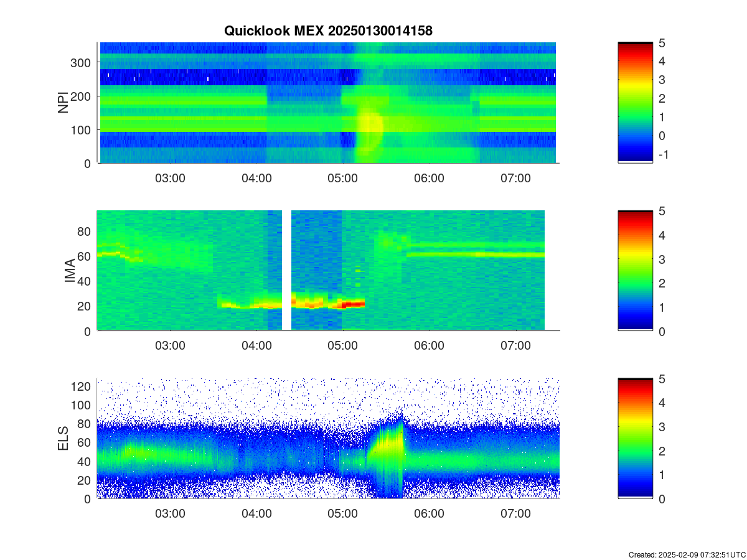Viewport: 747px width, 560px height.
Task: Click the 5 label on the NPI colorbar
Action: [662, 42]
